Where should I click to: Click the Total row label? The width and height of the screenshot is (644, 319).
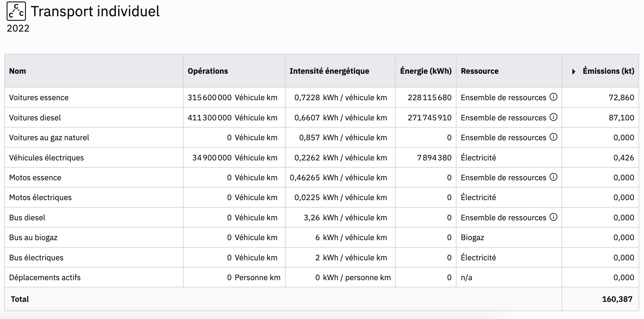point(20,299)
